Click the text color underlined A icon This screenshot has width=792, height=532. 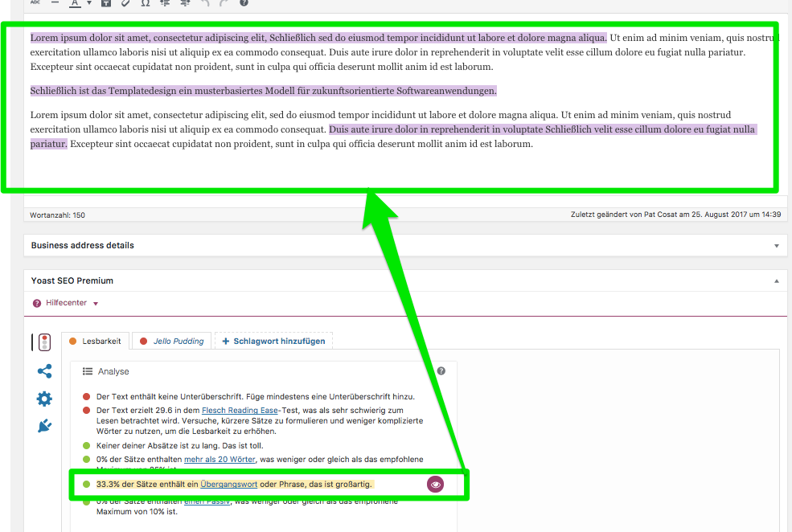click(x=75, y=3)
